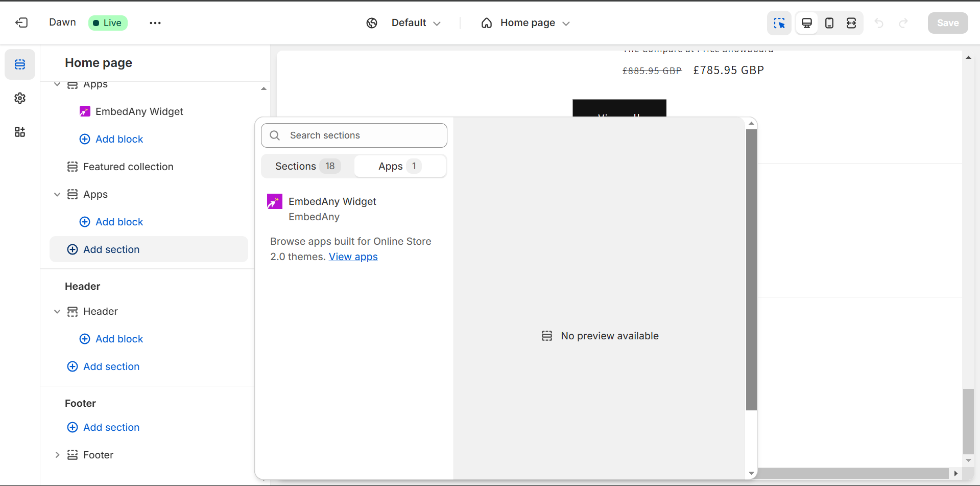Open Theme settings gear icon
Viewport: 980px width, 486px height.
20,98
